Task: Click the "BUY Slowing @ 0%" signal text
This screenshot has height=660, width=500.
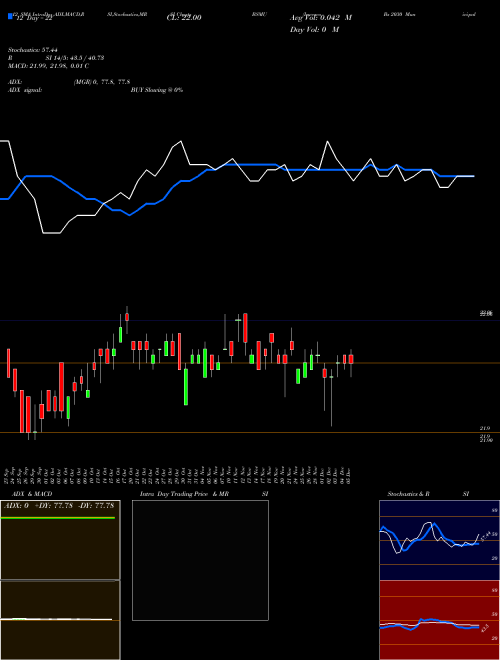Action: pos(157,90)
